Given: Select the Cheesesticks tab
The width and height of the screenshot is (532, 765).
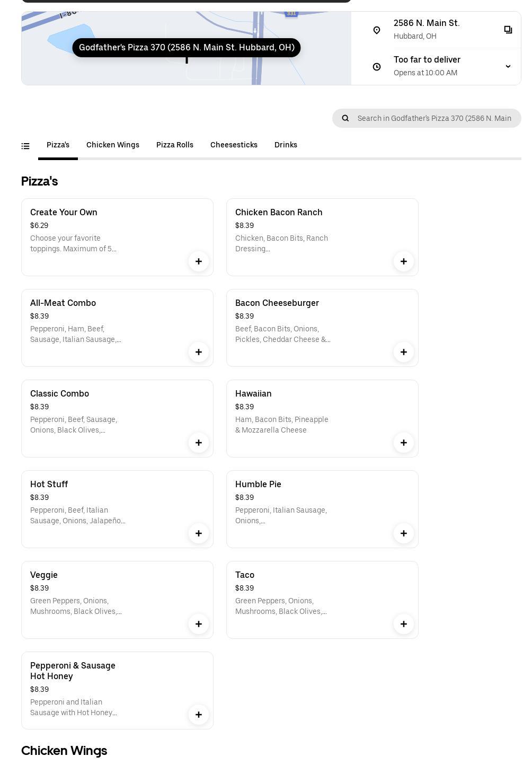Looking at the screenshot, I should [x=234, y=145].
